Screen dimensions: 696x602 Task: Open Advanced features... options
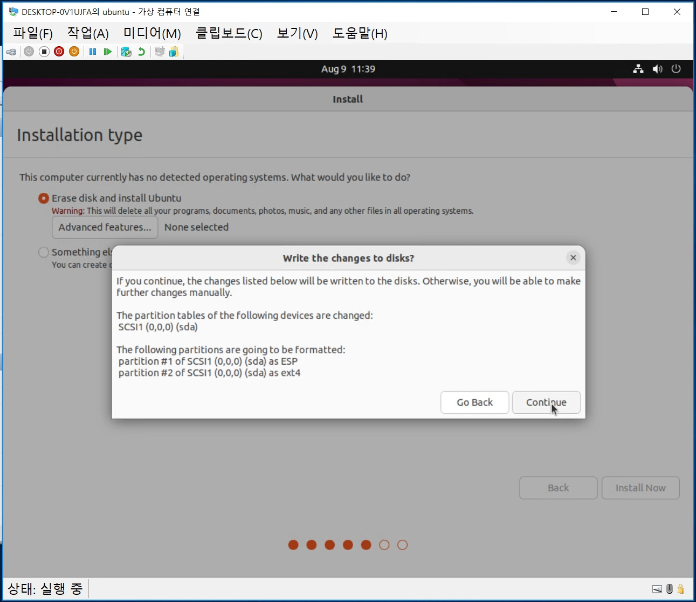105,227
